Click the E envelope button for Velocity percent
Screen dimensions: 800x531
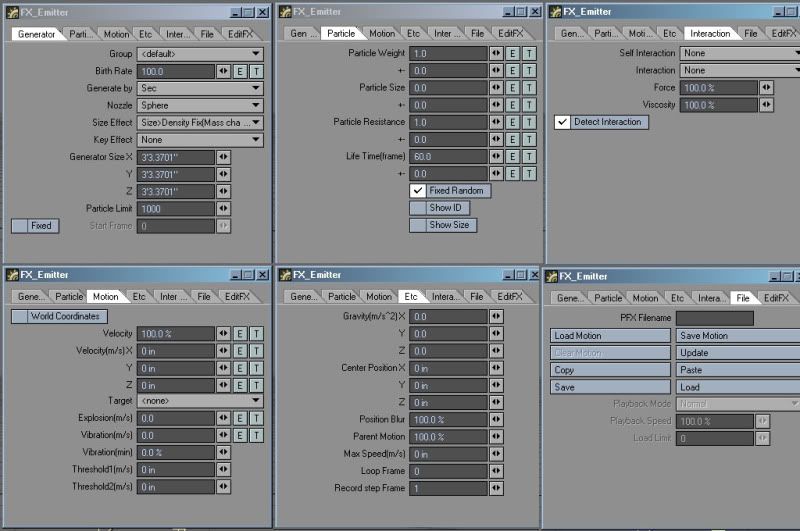240,334
